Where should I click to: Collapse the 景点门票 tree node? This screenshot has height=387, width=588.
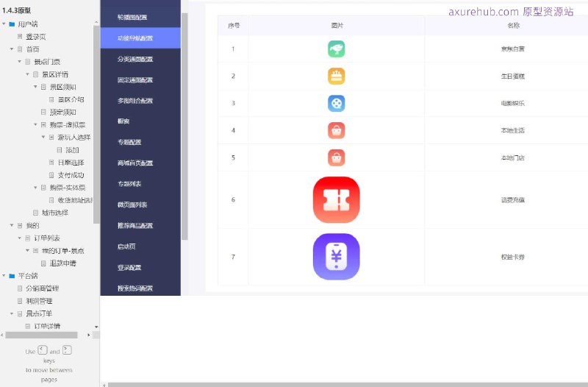tap(20, 62)
